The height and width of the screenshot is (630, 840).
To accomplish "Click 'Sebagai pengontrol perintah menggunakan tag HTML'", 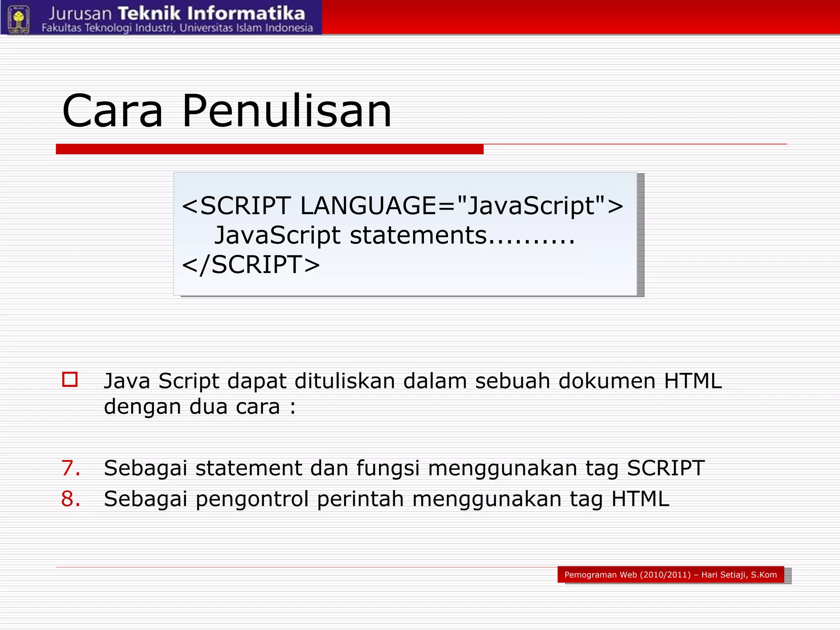I will pos(386,500).
